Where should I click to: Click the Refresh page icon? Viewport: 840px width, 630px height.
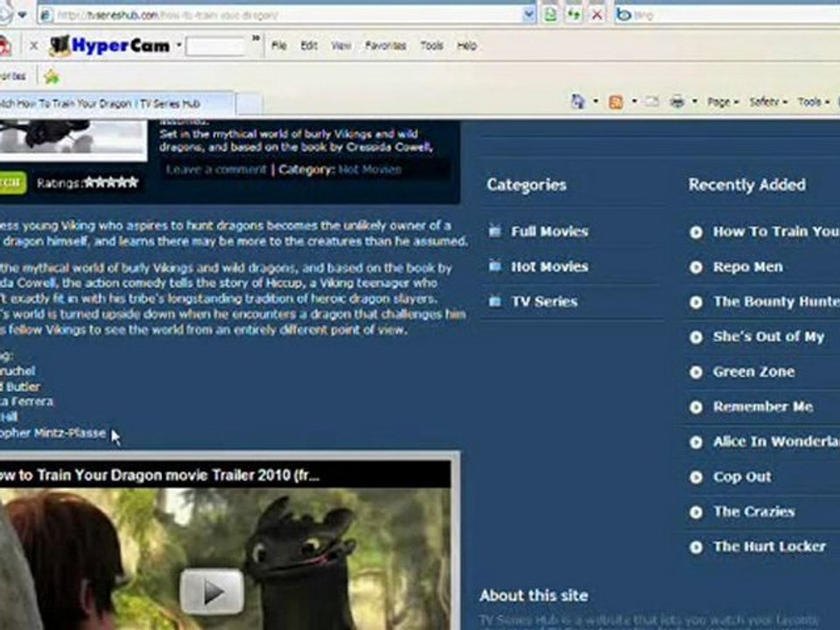tap(574, 15)
